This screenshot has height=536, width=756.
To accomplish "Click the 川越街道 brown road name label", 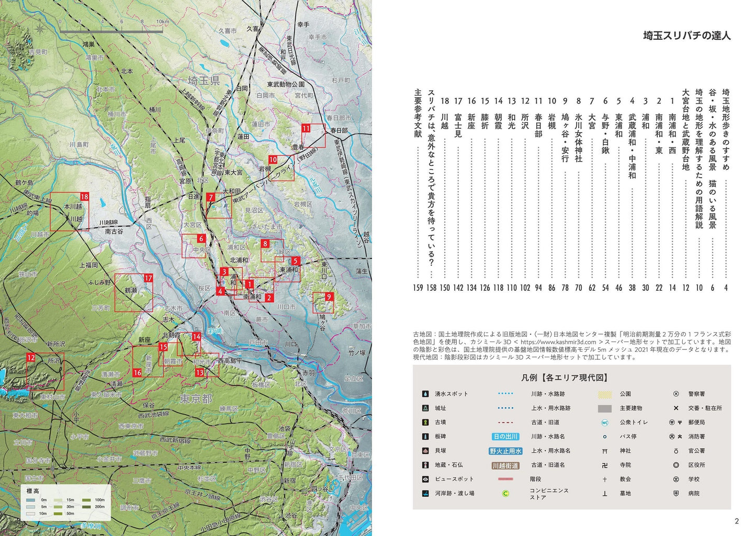I will tap(505, 465).
